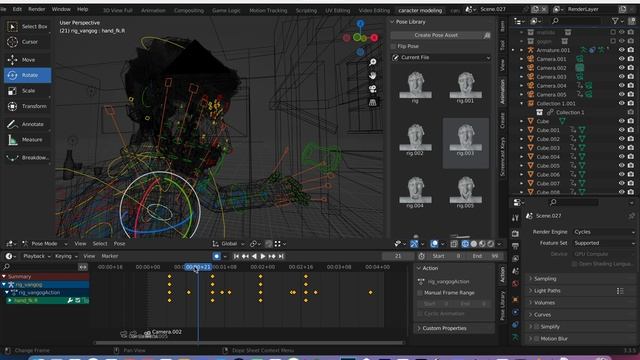This screenshot has width=640, height=360.
Task: Open the timeline Marker menu
Action: click(110, 256)
